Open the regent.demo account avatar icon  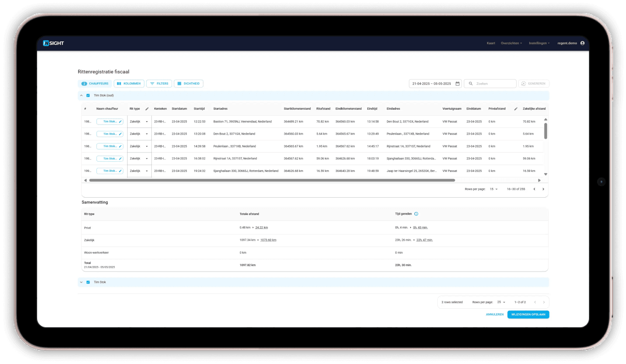tap(582, 43)
